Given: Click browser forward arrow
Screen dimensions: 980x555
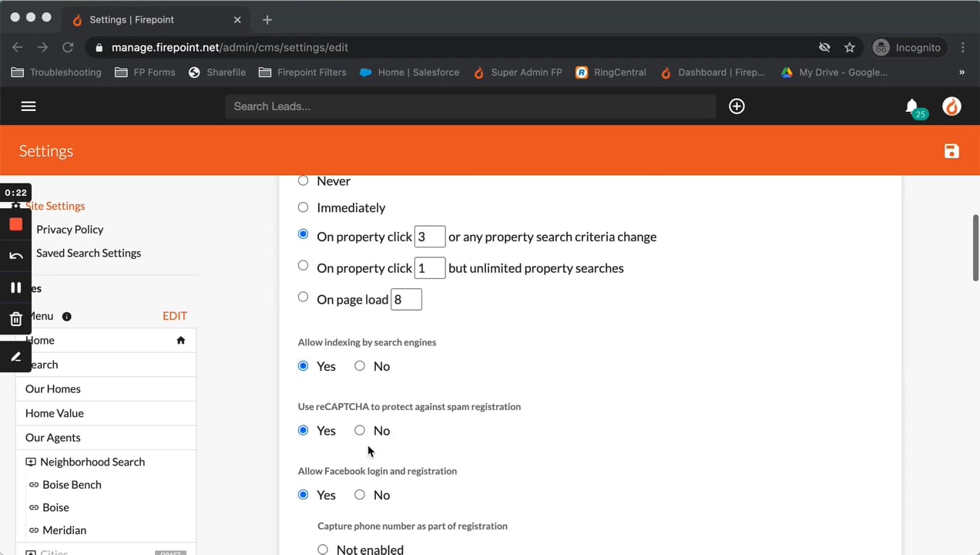Looking at the screenshot, I should click(42, 47).
